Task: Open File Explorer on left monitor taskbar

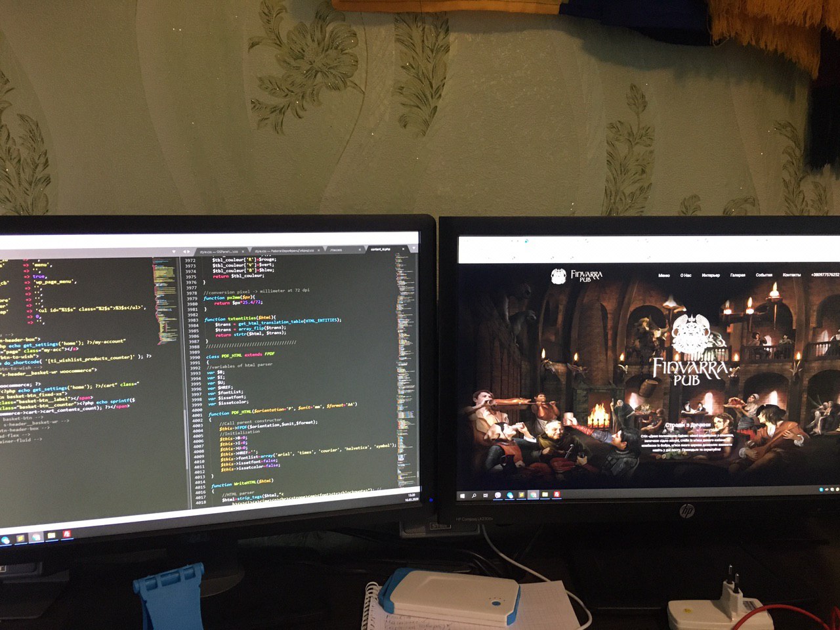Action: (52, 535)
